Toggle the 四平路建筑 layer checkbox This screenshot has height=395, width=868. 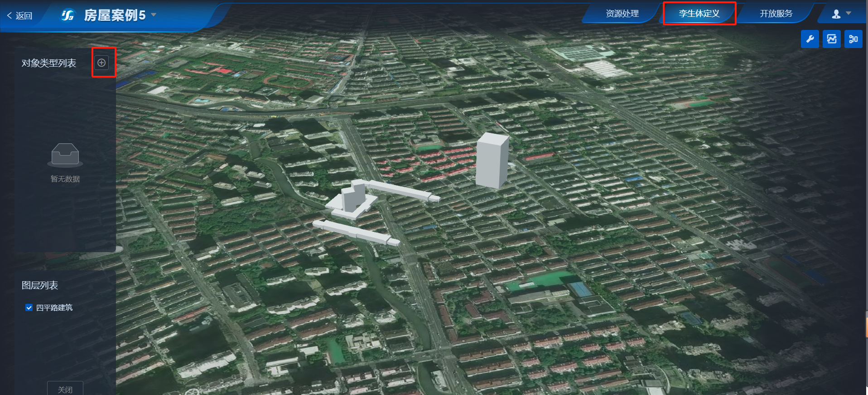tap(29, 307)
